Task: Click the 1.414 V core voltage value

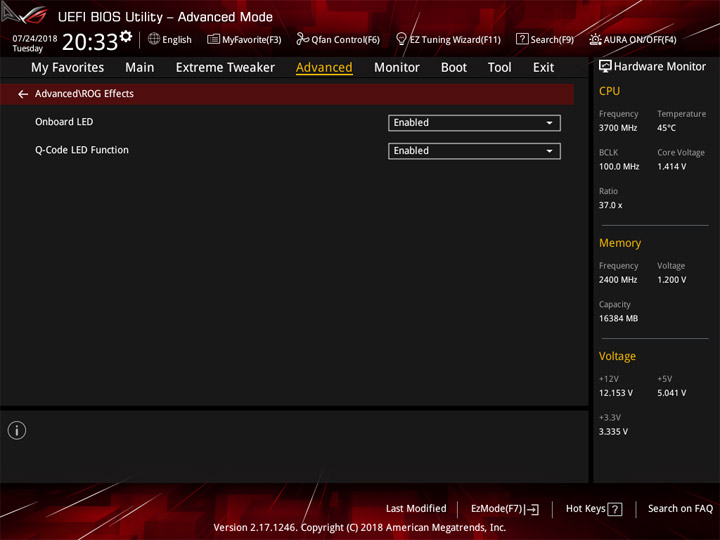Action: pos(671,167)
